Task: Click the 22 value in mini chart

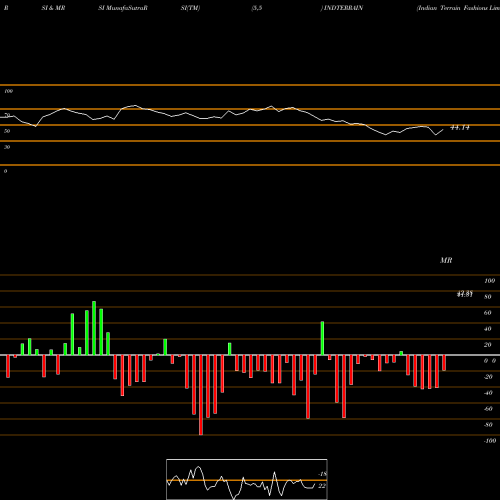Action: click(322, 486)
